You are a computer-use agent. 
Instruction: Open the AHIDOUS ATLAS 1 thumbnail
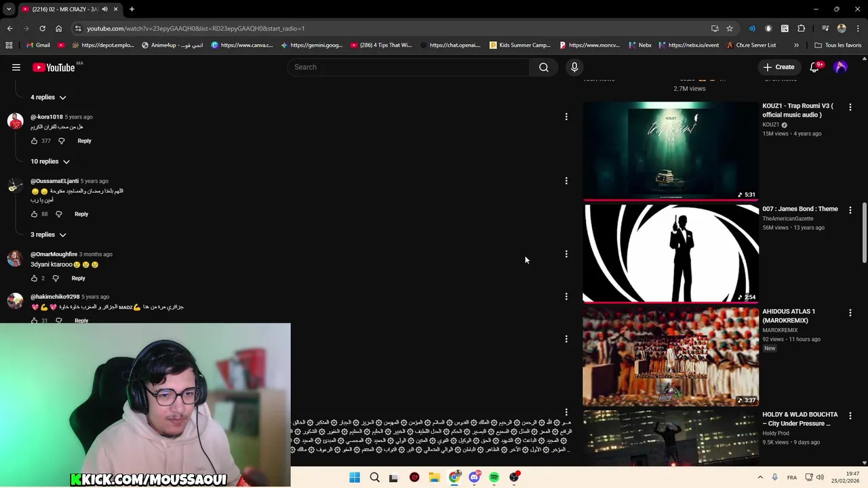coord(671,357)
